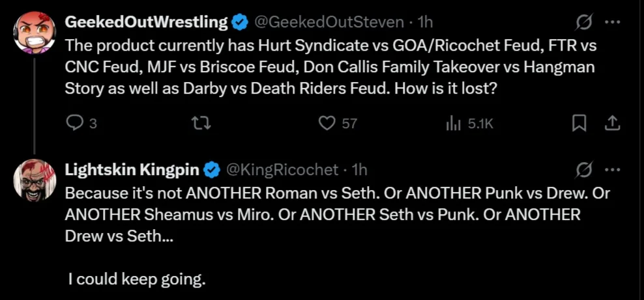The image size is (644, 300).
Task: Bookmark GeekedOutWrestling's tweet
Action: [x=578, y=123]
